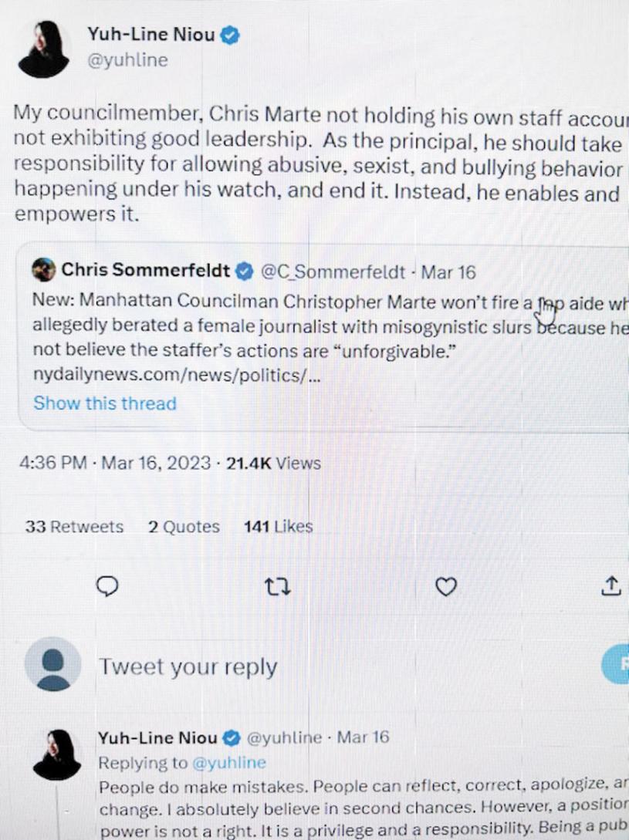
Task: Click the @yuhline handle under the name
Action: [x=127, y=61]
